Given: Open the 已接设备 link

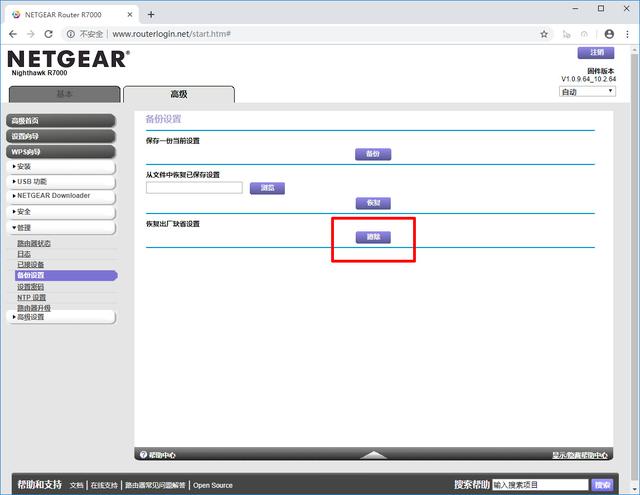Looking at the screenshot, I should 30,265.
